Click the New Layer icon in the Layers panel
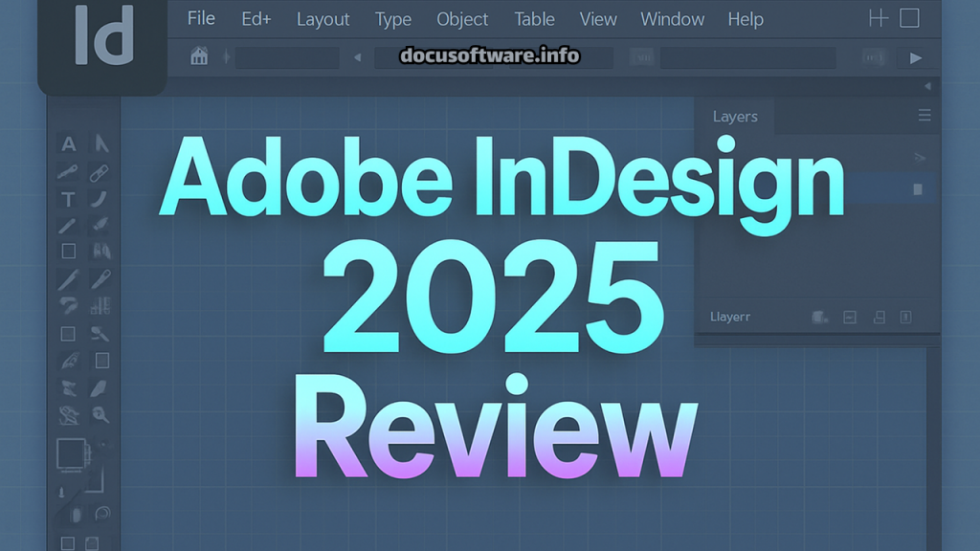980x551 pixels. coord(880,317)
